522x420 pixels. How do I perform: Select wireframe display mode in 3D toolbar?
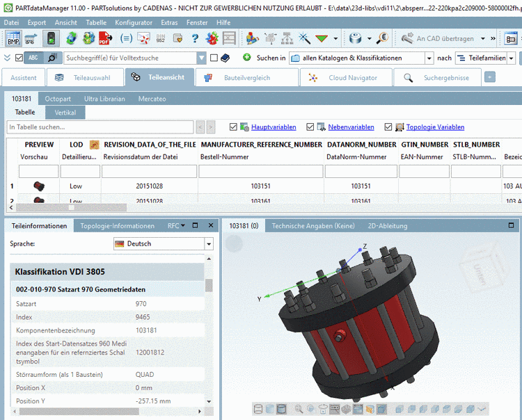(258, 409)
